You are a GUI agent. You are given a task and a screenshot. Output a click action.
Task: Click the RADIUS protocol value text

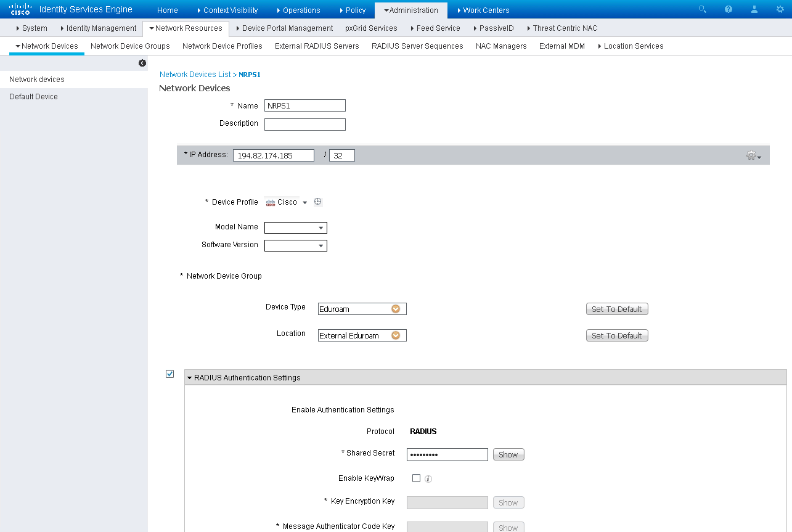point(423,432)
